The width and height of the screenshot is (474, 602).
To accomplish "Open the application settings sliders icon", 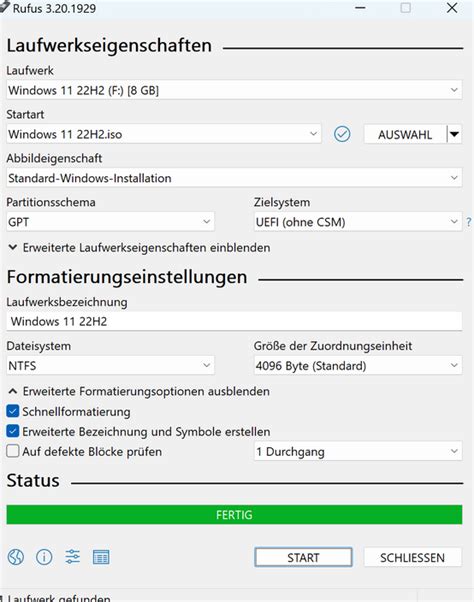I will point(73,556).
